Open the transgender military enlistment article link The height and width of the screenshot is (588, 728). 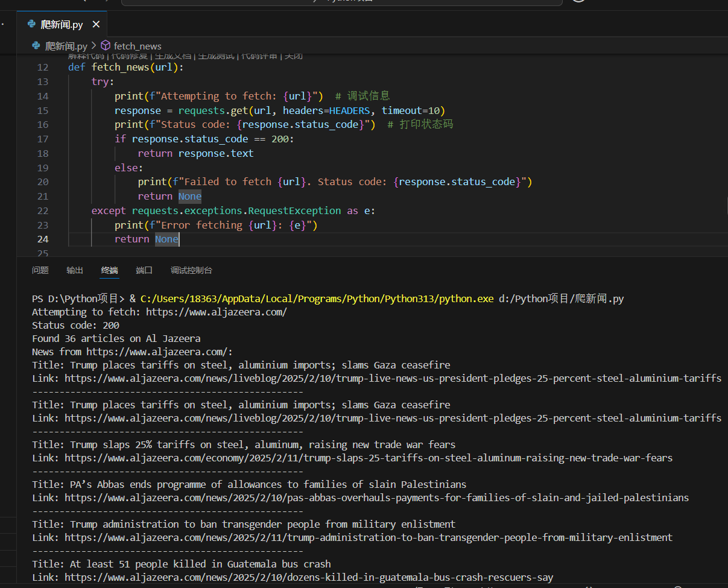pyautogui.click(x=368, y=537)
